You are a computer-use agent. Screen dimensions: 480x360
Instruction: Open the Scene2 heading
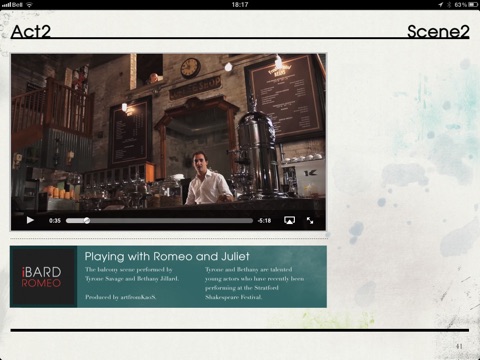coord(438,32)
